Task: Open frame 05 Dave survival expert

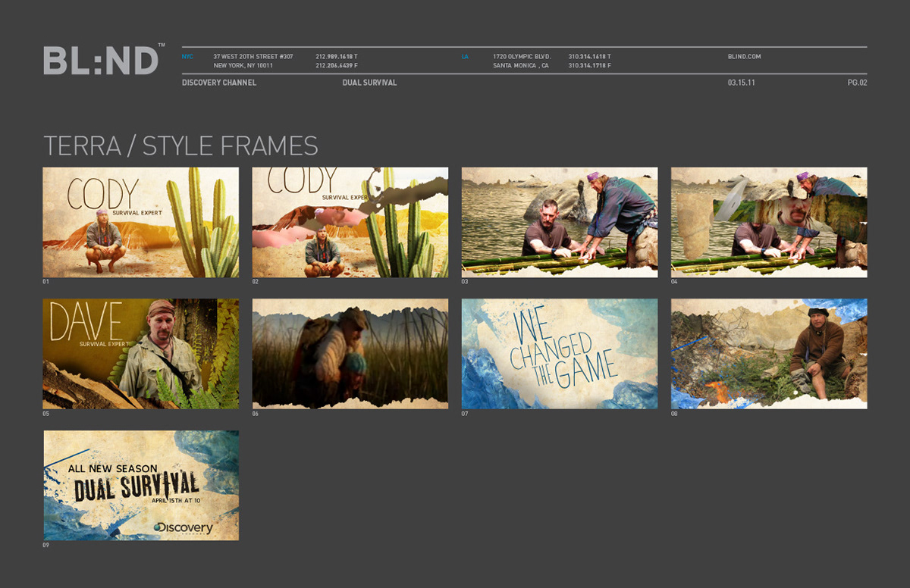Action: click(141, 354)
